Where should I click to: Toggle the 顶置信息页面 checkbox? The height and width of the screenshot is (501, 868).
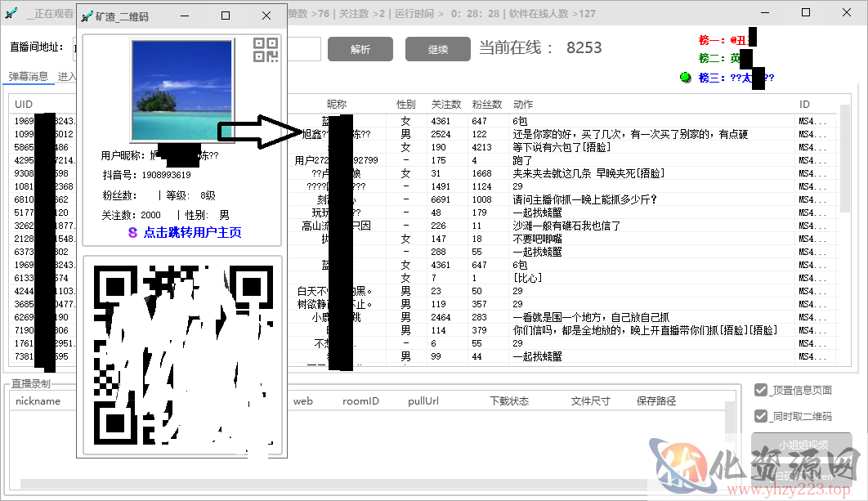click(x=761, y=391)
